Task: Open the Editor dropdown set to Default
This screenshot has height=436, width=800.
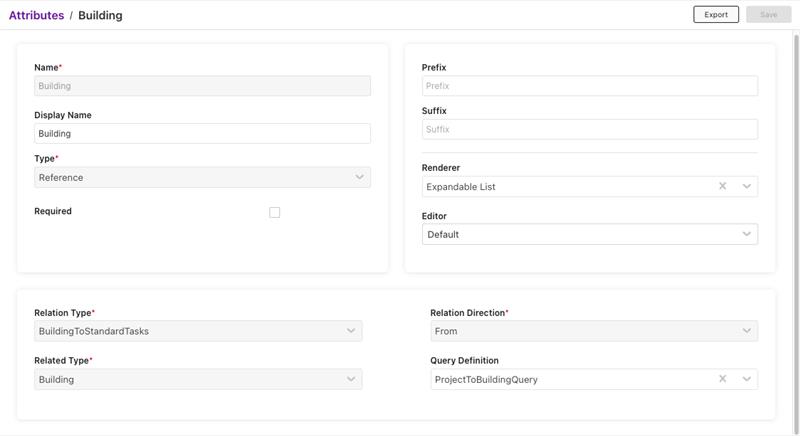Action: 590,234
